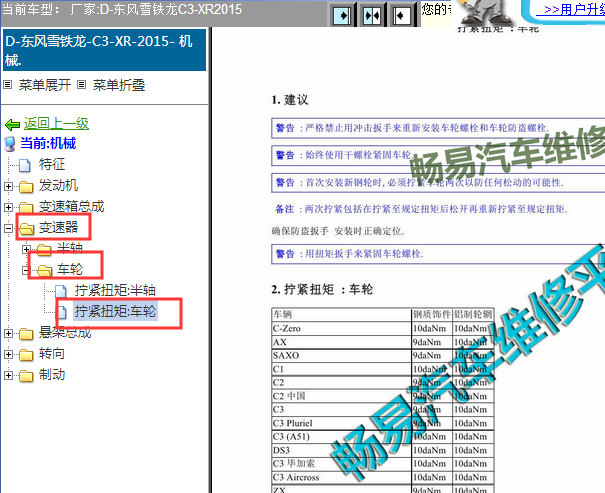The width and height of the screenshot is (605, 493).
Task: Click the C-Zero table row label
Action: [x=287, y=329]
